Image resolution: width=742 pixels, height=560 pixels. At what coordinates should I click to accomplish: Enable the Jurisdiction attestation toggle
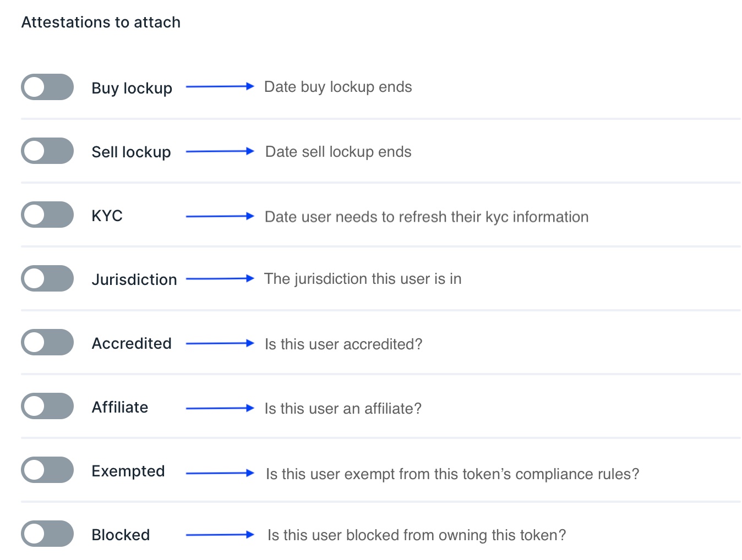47,278
